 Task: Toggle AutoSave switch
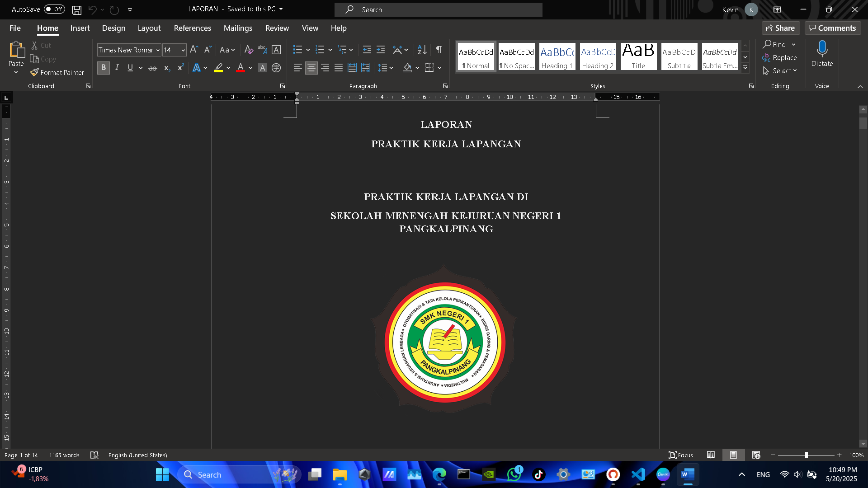tap(54, 9)
